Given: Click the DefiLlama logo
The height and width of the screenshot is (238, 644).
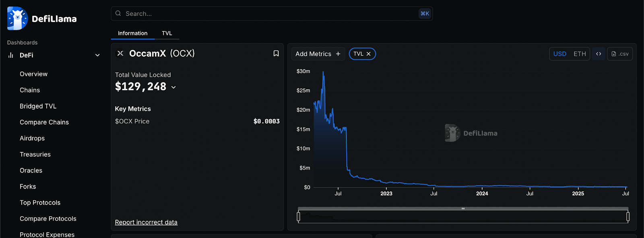Looking at the screenshot, I should pos(42,18).
